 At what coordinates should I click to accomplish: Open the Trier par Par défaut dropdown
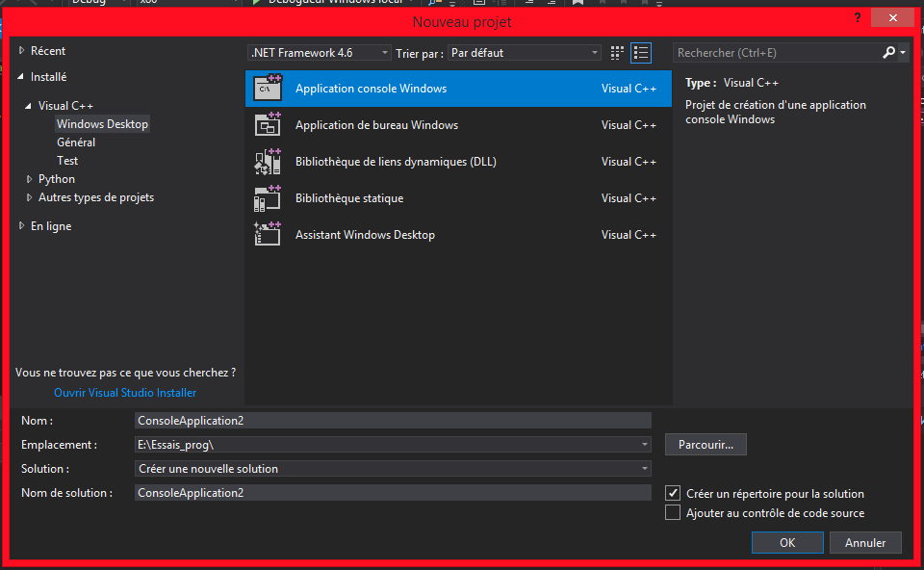tap(525, 53)
